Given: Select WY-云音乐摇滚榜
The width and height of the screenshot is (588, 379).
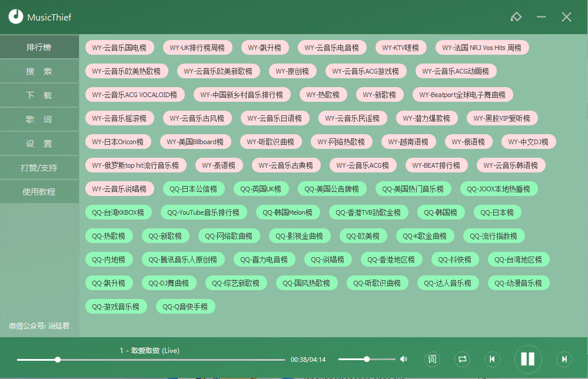Looking at the screenshot, I should 119,118.
